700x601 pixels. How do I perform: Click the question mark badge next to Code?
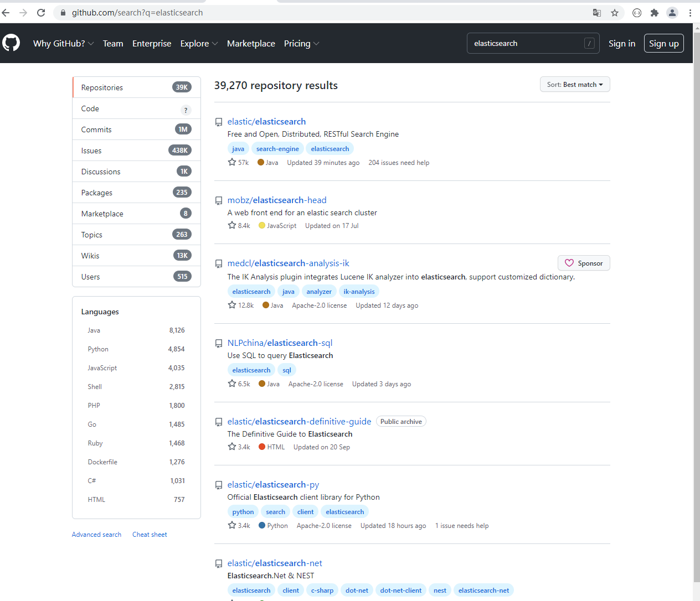pos(186,110)
